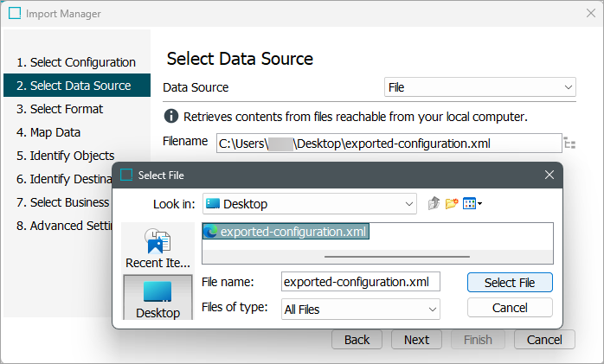604x364 pixels.
Task: Open step 3. Select Format
Action: coord(60,109)
